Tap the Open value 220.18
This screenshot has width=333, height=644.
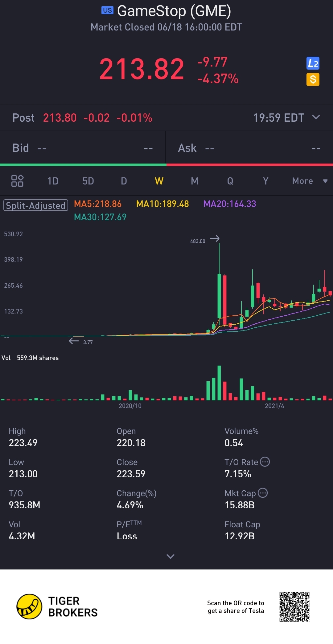[131, 443]
